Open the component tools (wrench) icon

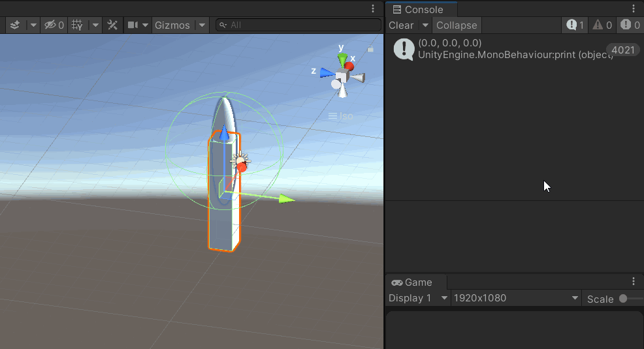[x=112, y=25]
